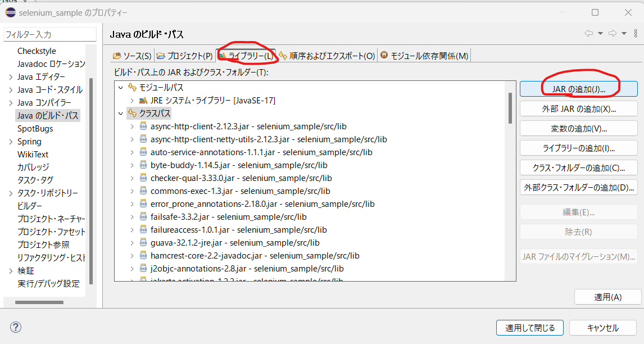The height and width of the screenshot is (344, 644).
Task: Select 実行/デバッグ設定 in the tree
Action: point(48,284)
